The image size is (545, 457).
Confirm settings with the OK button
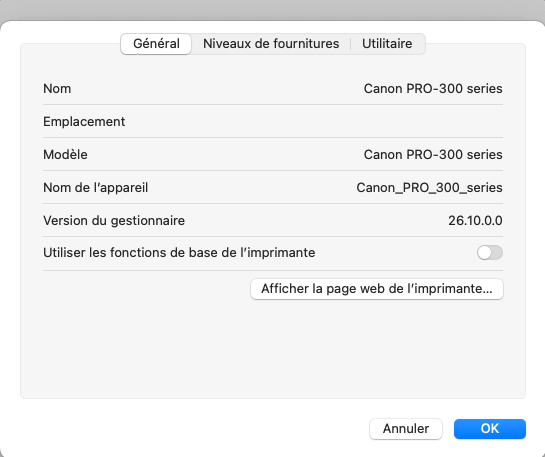click(x=490, y=429)
